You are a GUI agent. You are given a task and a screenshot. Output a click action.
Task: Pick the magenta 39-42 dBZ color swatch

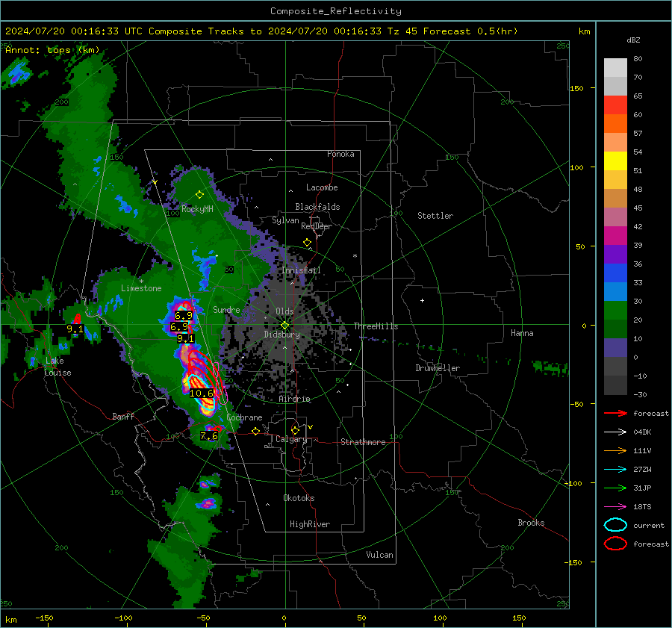coord(615,236)
